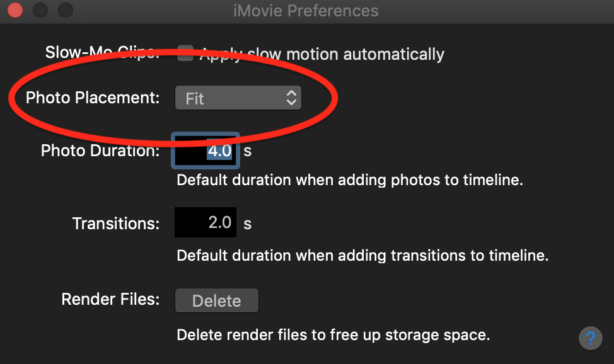This screenshot has height=364, width=614.
Task: Click 'Delete render files to free up' text
Action: click(x=333, y=334)
